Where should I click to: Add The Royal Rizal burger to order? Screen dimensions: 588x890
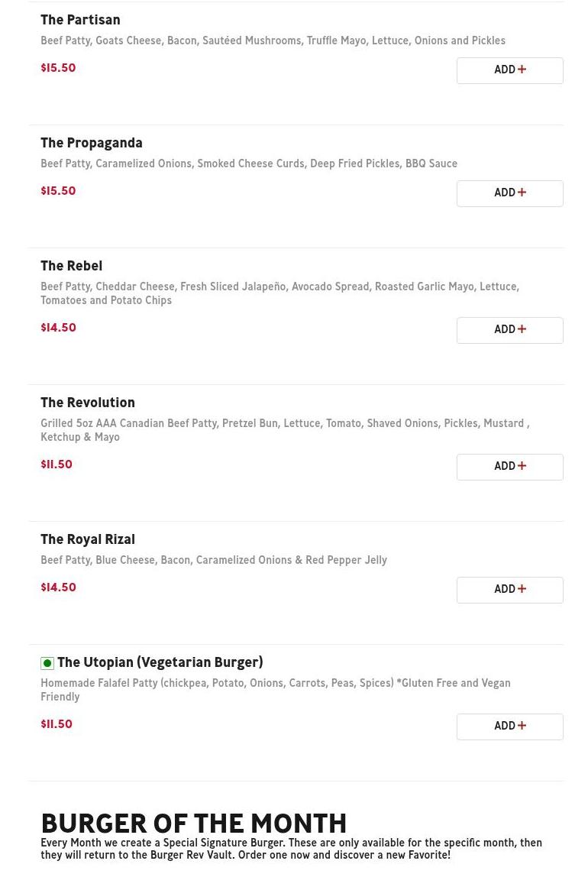point(509,590)
